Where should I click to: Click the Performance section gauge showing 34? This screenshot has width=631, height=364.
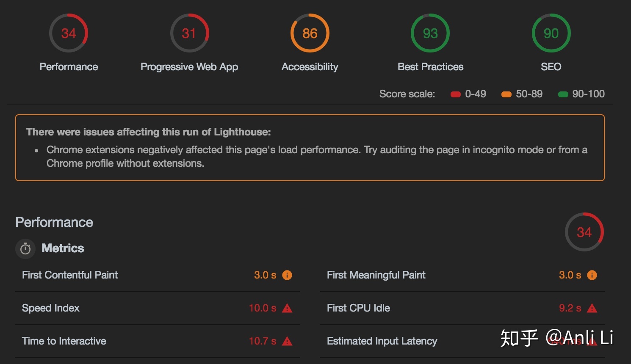(584, 232)
